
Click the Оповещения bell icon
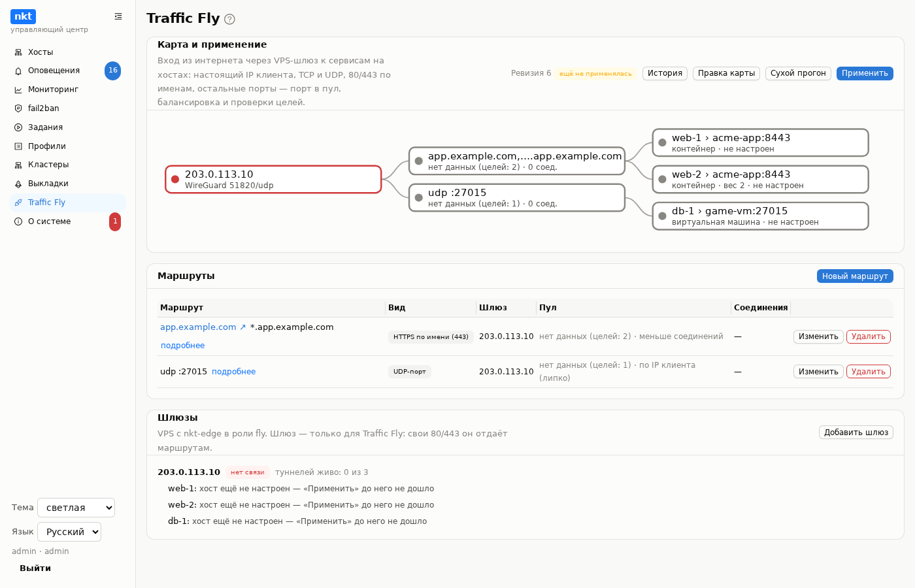(18, 71)
